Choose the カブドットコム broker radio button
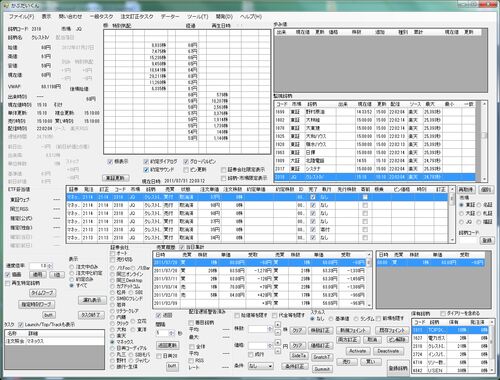500x380 pixels. coord(113,286)
